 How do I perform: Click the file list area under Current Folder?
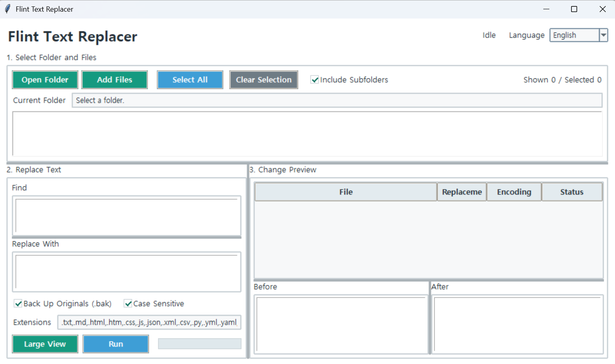tap(307, 134)
